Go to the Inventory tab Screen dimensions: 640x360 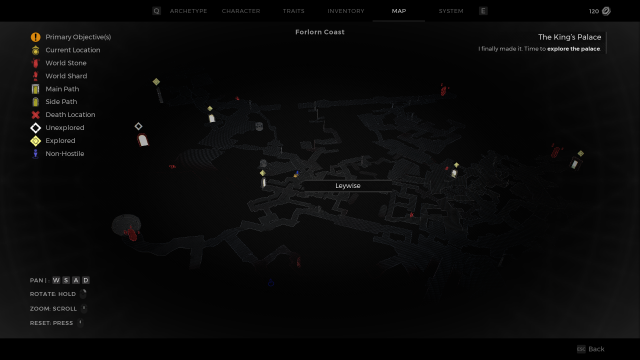[x=346, y=11]
